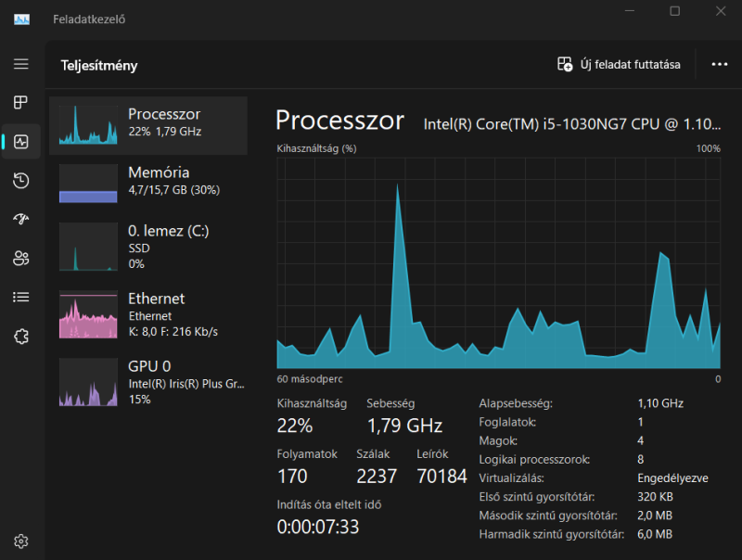The height and width of the screenshot is (560, 742).
Task: Click Új feladat futtatása button
Action: click(x=619, y=64)
